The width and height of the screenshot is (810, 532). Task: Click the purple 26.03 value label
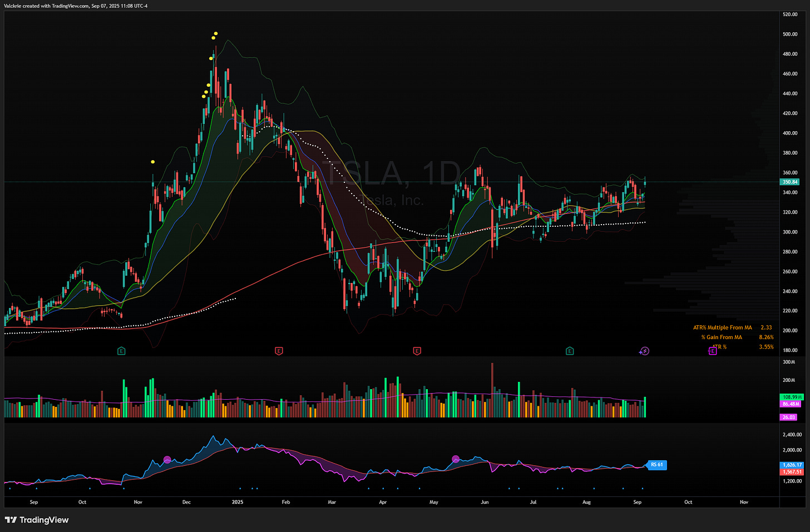[789, 417]
